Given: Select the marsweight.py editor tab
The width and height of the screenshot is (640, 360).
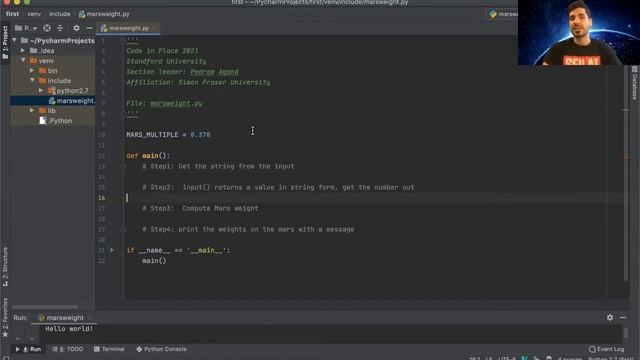Looking at the screenshot, I should pyautogui.click(x=128, y=28).
